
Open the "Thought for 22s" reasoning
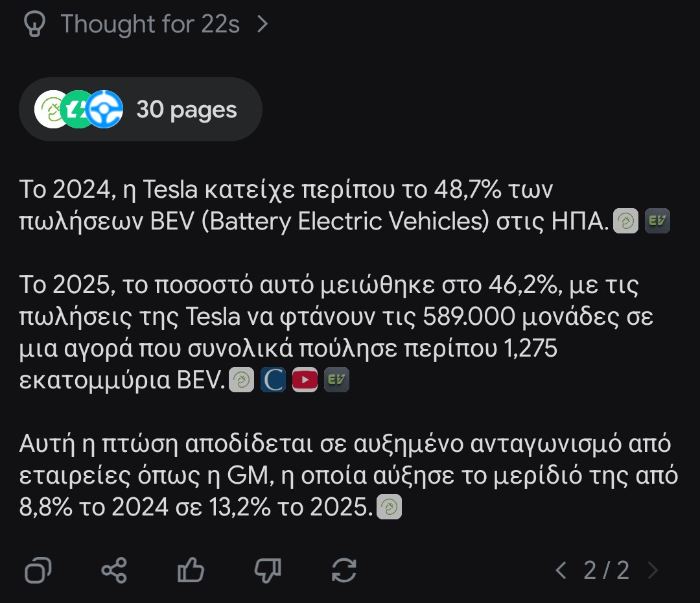click(150, 25)
